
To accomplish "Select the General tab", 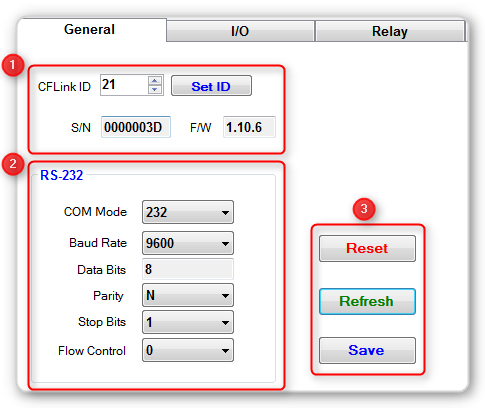I will pos(89,29).
